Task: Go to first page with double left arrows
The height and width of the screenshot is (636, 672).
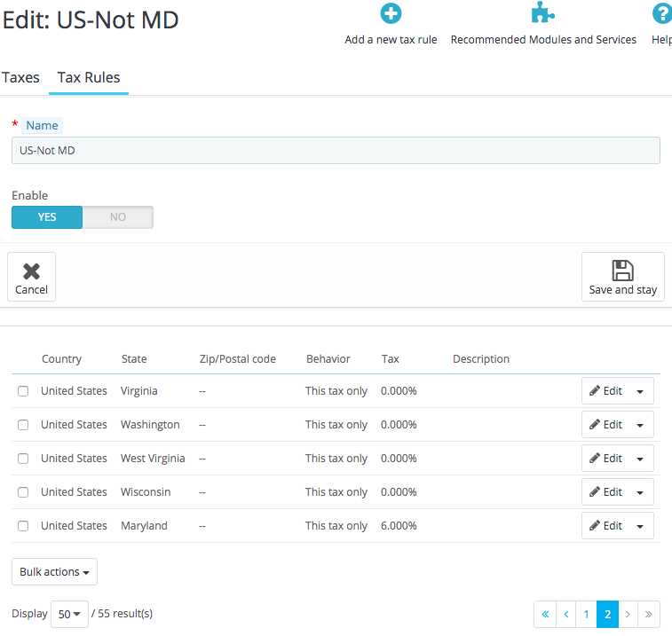Action: [x=545, y=614]
